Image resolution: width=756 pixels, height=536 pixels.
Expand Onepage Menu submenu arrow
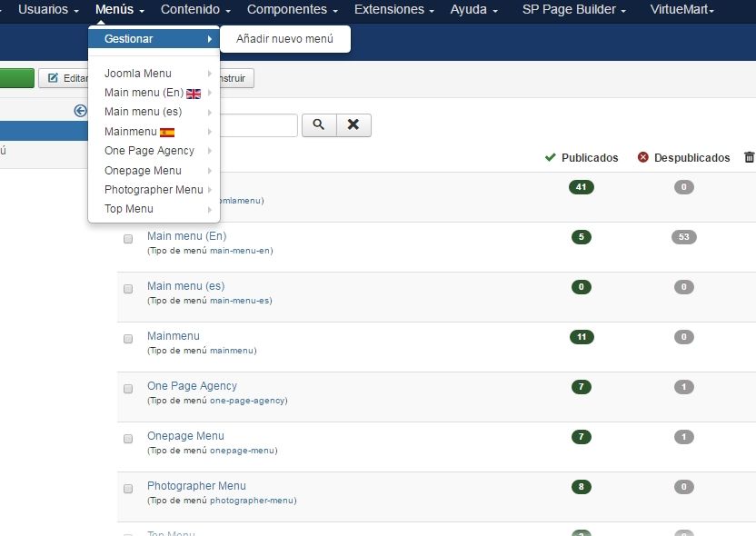click(x=210, y=171)
